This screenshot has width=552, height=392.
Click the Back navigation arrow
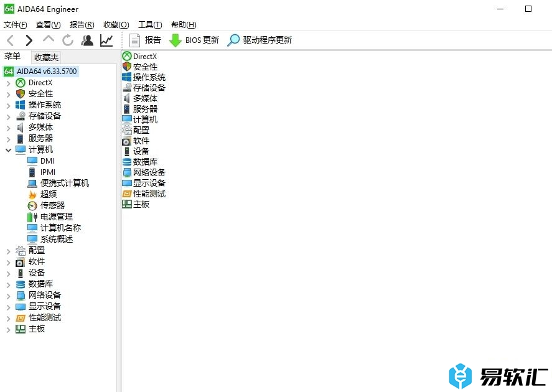click(10, 40)
